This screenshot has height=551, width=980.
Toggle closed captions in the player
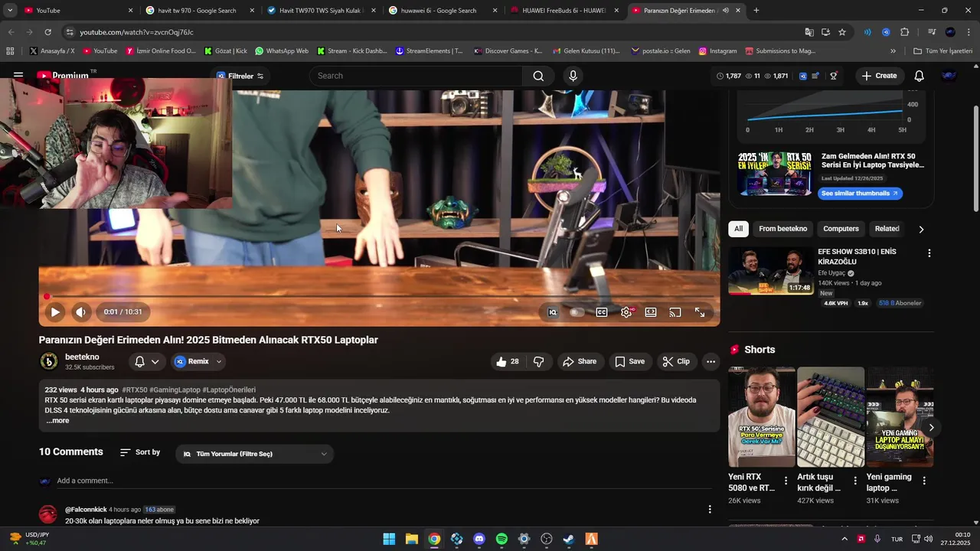click(x=602, y=312)
